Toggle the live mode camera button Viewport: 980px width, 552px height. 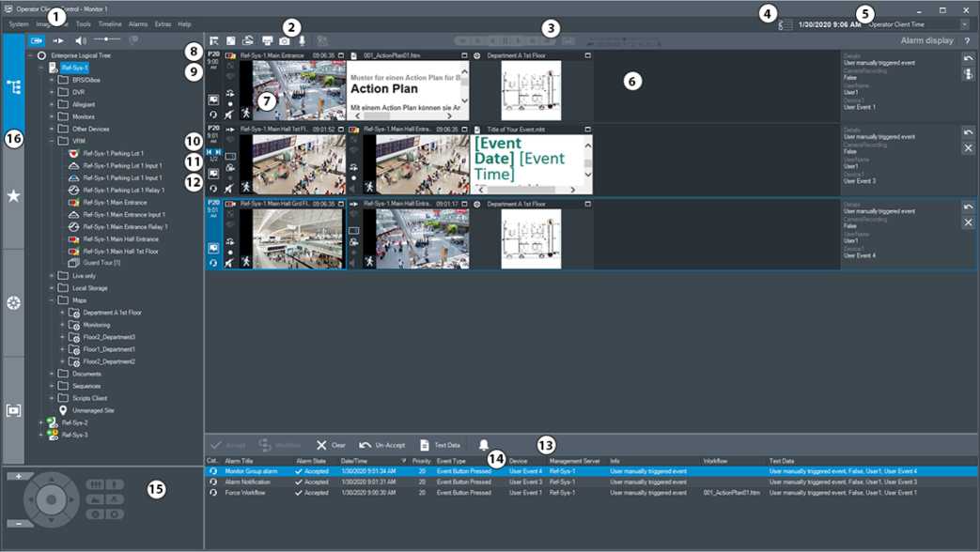[37, 40]
